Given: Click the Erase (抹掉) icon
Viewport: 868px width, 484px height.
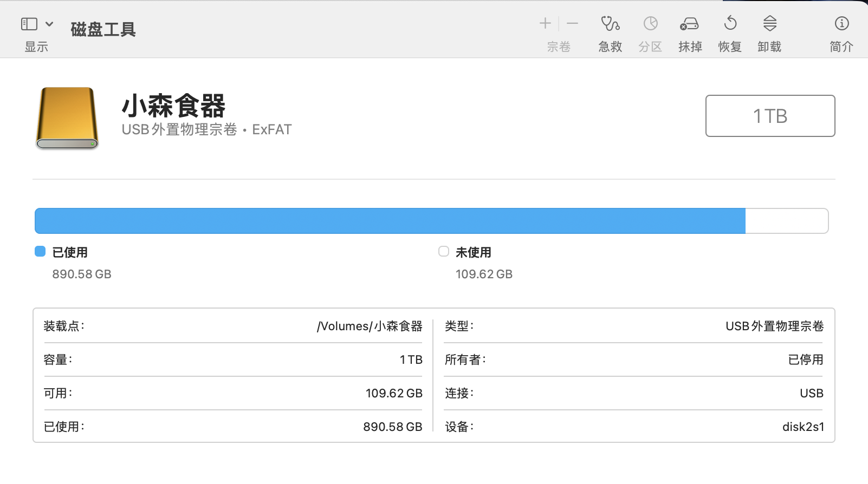Looking at the screenshot, I should pos(689,24).
